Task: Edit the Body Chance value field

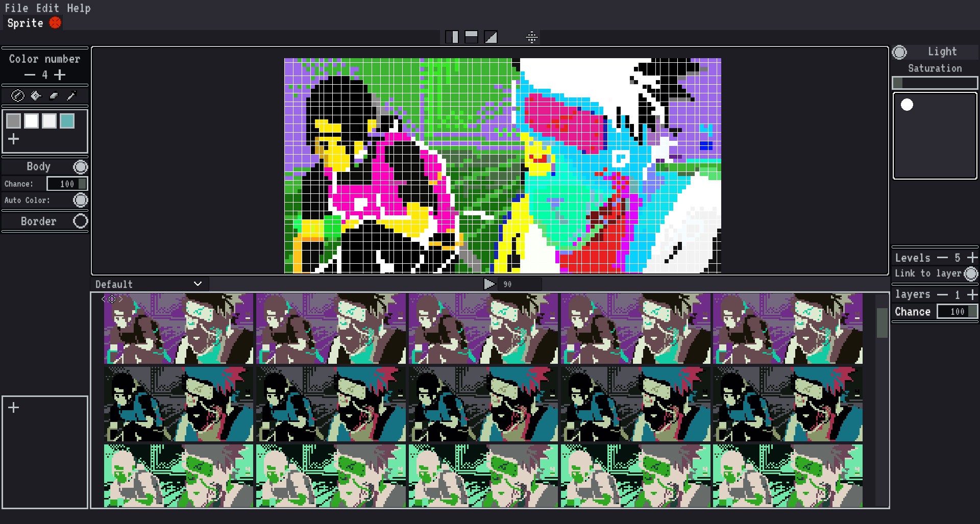Action: 67,184
